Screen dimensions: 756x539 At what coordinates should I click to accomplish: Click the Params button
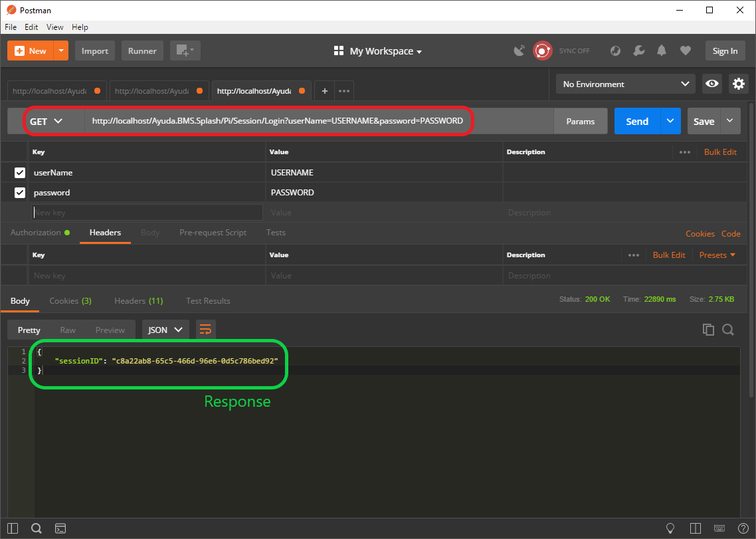tap(581, 121)
